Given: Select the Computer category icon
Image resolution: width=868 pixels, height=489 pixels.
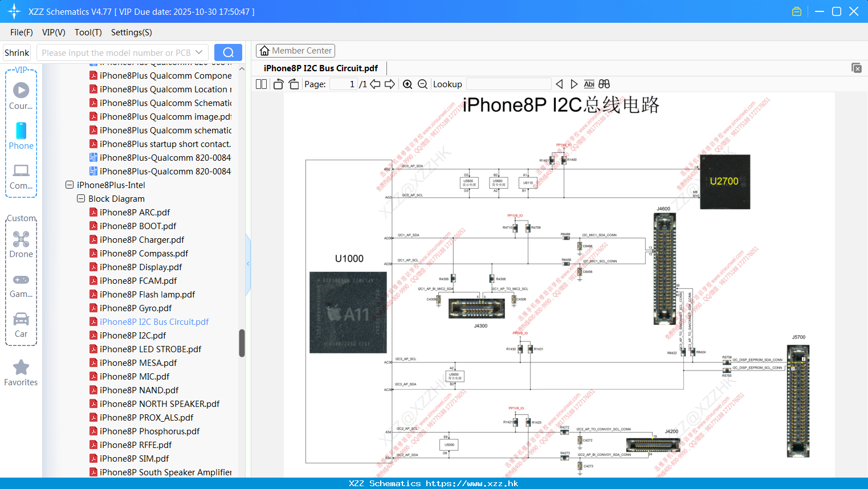Looking at the screenshot, I should tap(21, 170).
